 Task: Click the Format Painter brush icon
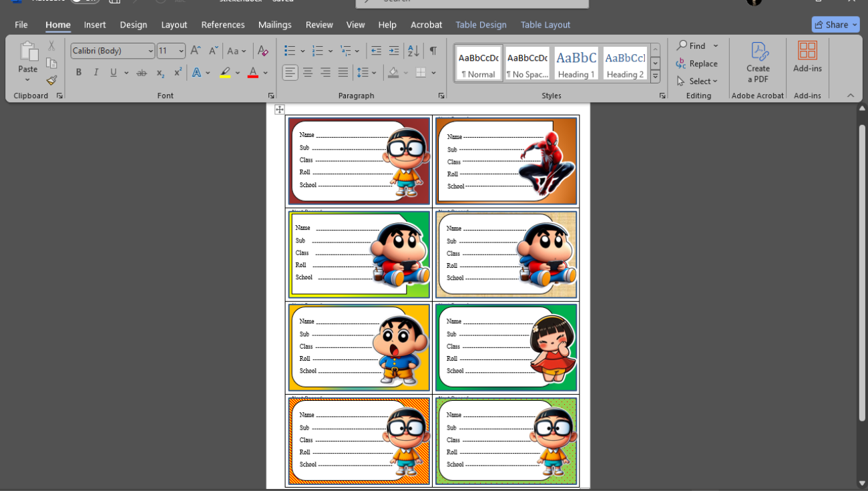[51, 80]
